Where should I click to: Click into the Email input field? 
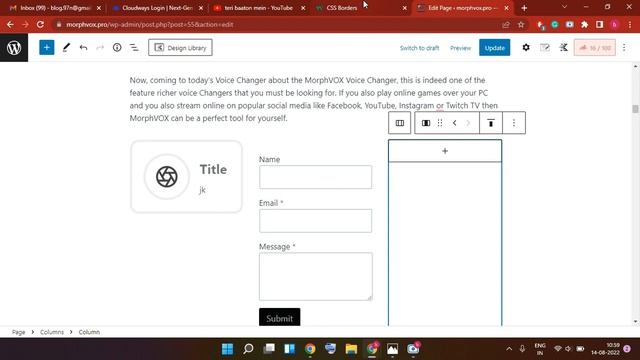click(x=316, y=221)
